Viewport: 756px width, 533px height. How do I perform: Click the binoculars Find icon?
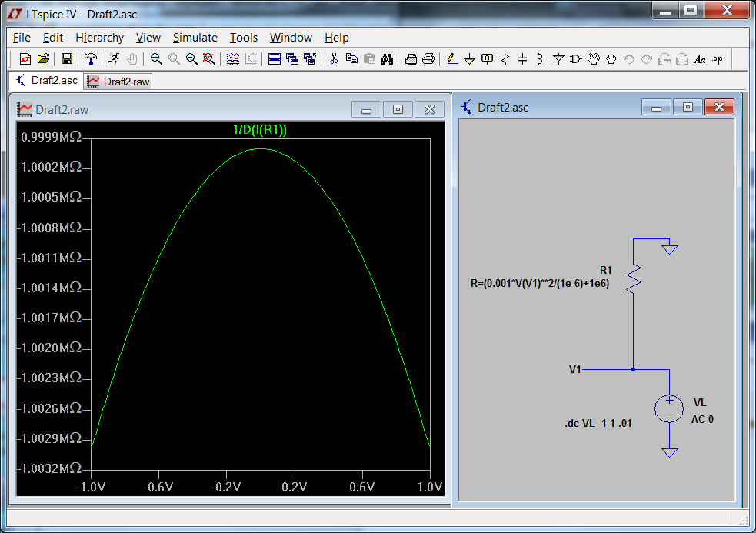(x=387, y=59)
